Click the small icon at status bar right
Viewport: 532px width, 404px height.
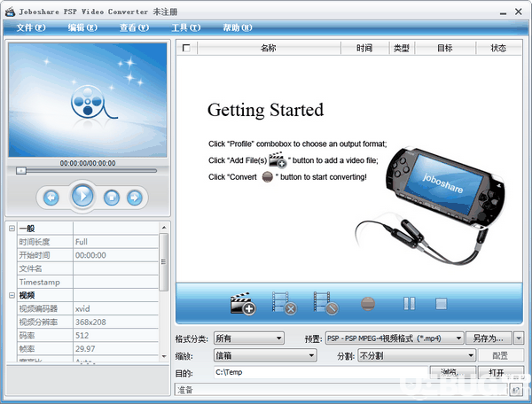coord(516,390)
